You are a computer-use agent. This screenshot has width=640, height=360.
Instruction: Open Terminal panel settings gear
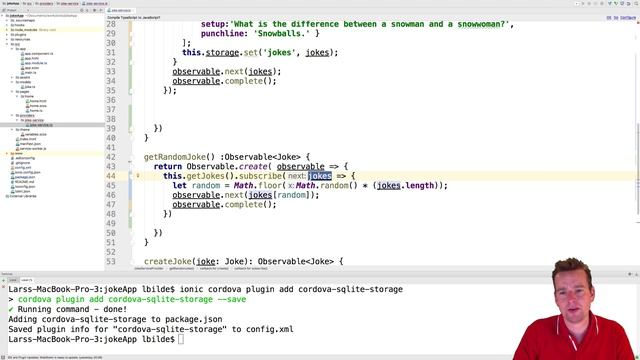click(630, 274)
